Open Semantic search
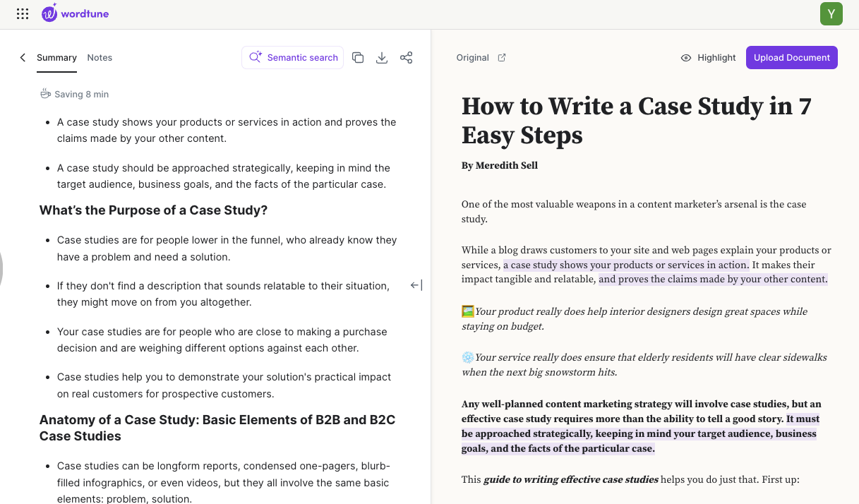Viewport: 859px width, 504px height. click(x=292, y=57)
